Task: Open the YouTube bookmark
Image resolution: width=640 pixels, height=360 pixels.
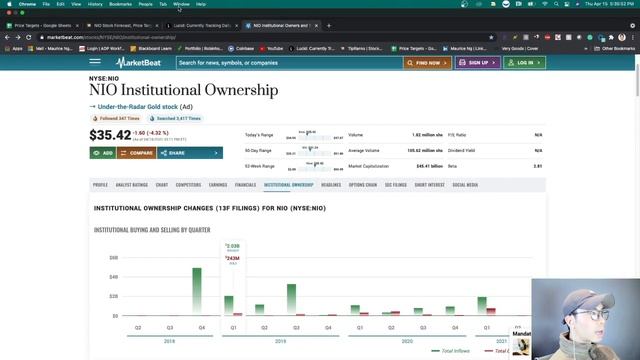Action: [x=271, y=49]
